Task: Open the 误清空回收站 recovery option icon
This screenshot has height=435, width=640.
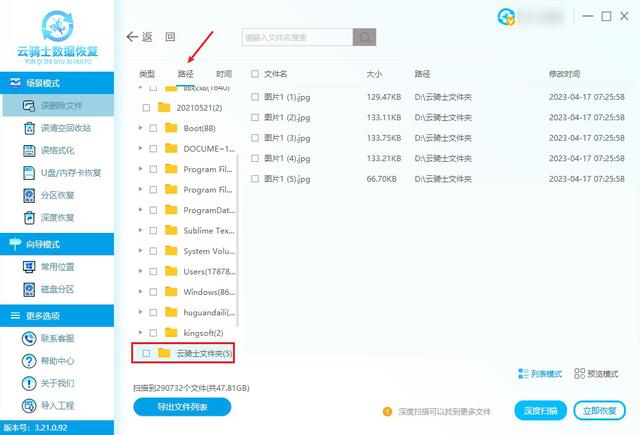Action: coord(29,128)
